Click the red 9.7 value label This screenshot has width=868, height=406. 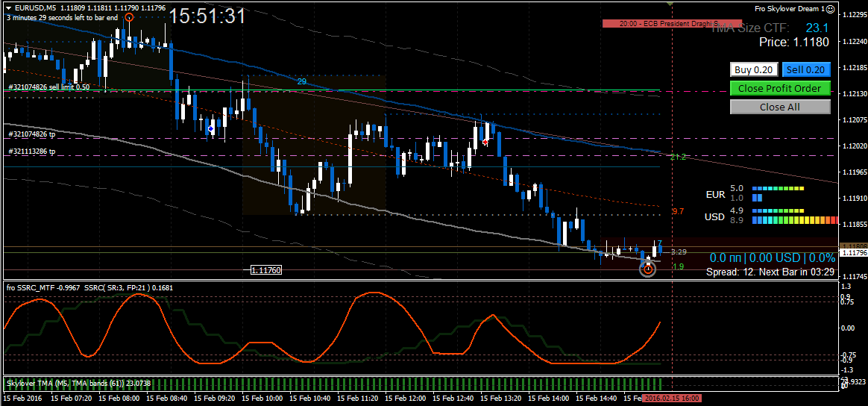tap(678, 212)
